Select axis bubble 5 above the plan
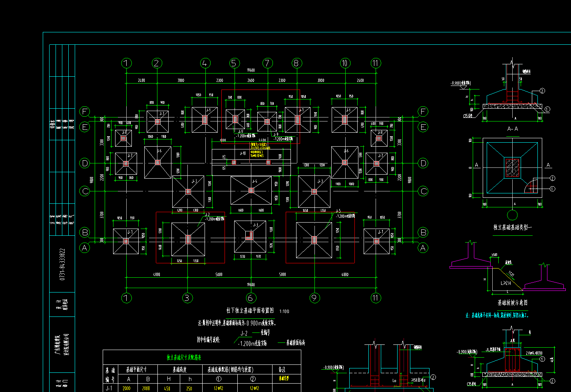 pos(234,63)
